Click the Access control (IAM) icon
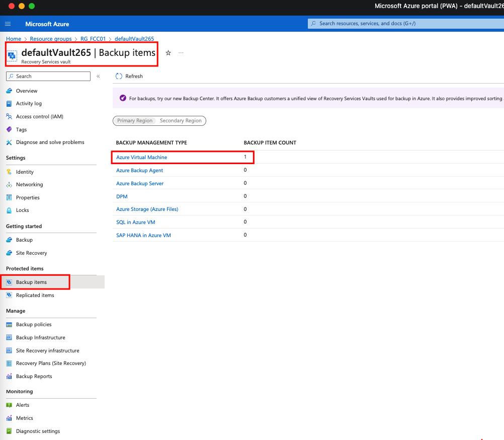 [x=9, y=116]
